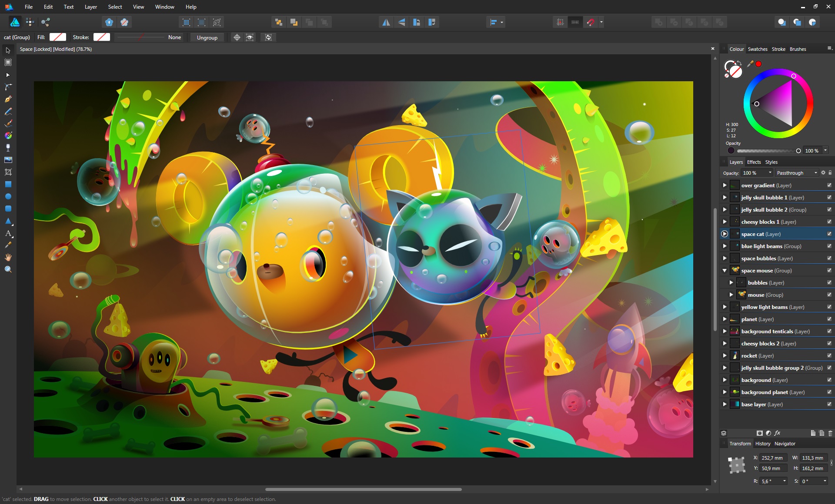Toggle visibility of base layer
The height and width of the screenshot is (504, 835).
click(x=829, y=404)
